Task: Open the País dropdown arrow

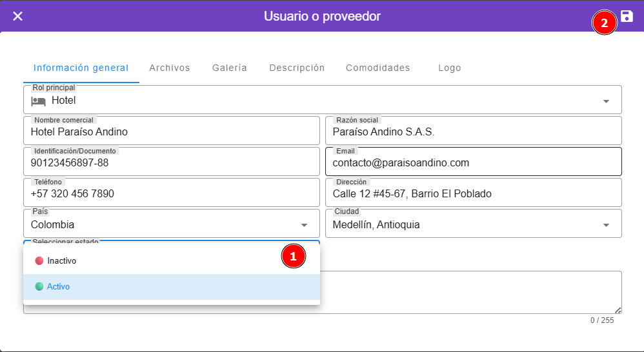Action: pyautogui.click(x=304, y=225)
